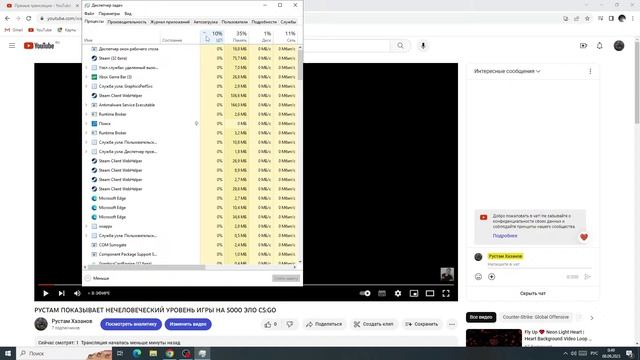Screen dimensions: 640x360
Task: Open more actions ellipsis under video
Action: pyautogui.click(x=452, y=324)
